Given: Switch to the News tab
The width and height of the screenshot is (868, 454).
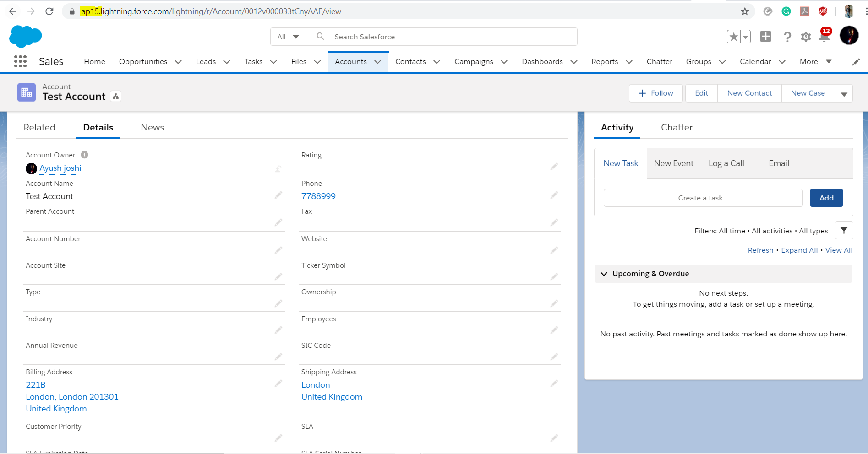Looking at the screenshot, I should [x=153, y=128].
